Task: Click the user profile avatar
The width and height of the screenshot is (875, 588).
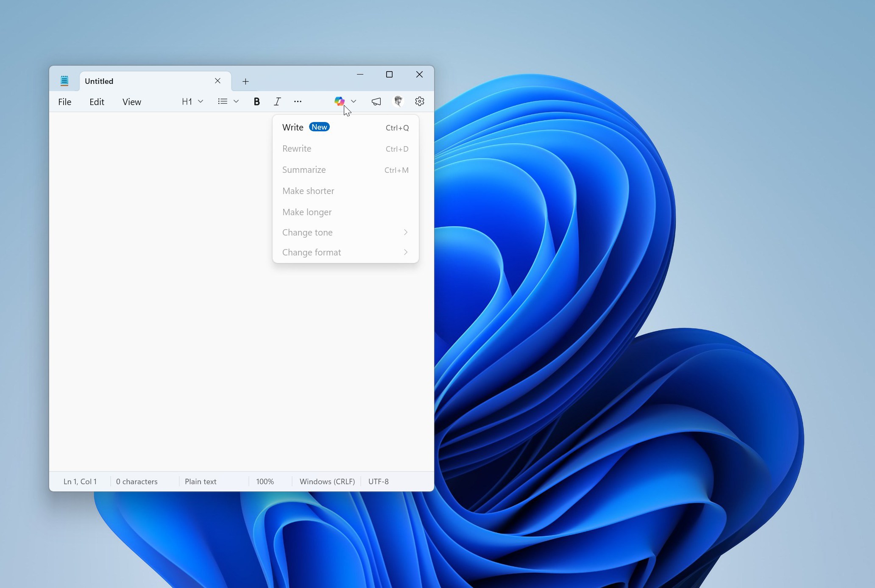Action: point(398,101)
